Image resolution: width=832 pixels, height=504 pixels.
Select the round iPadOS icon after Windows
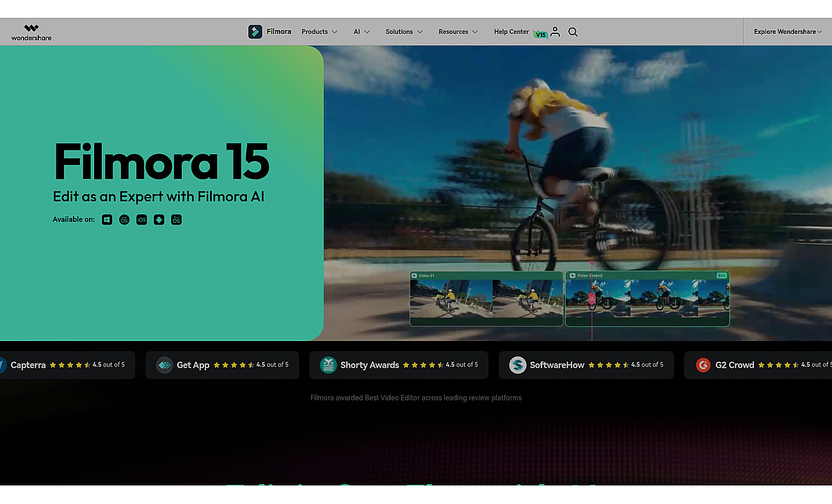pos(124,219)
